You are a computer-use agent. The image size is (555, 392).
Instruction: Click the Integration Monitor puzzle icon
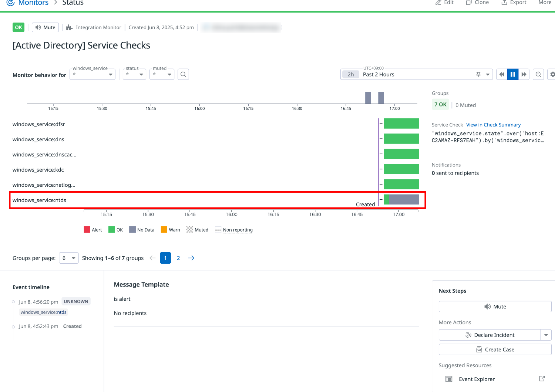coord(69,27)
